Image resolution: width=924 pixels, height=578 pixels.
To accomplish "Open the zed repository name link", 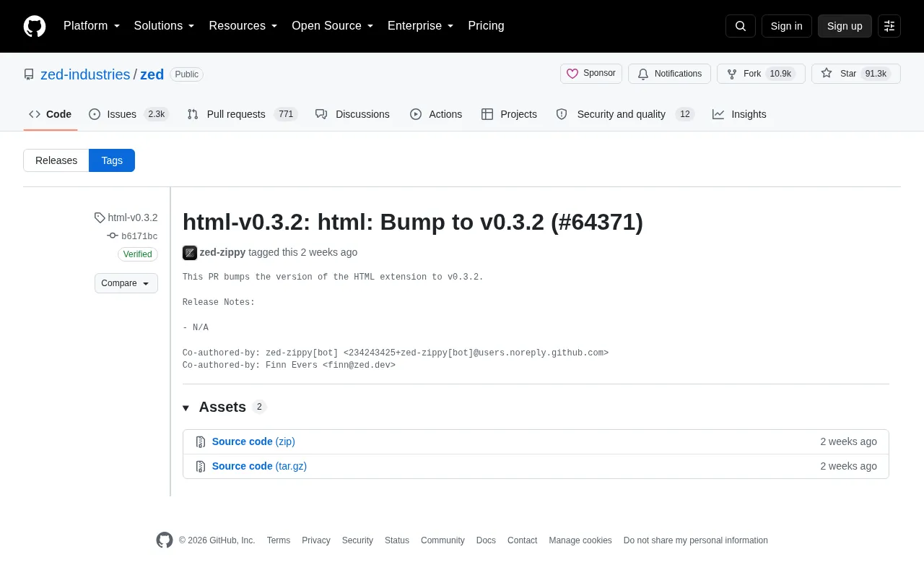I will click(152, 74).
